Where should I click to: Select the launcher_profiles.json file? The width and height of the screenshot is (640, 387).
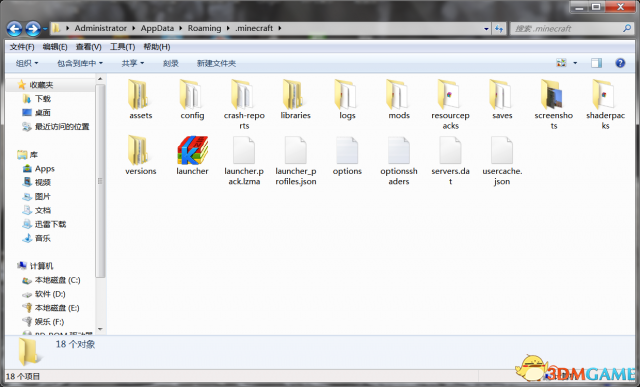coord(296,160)
